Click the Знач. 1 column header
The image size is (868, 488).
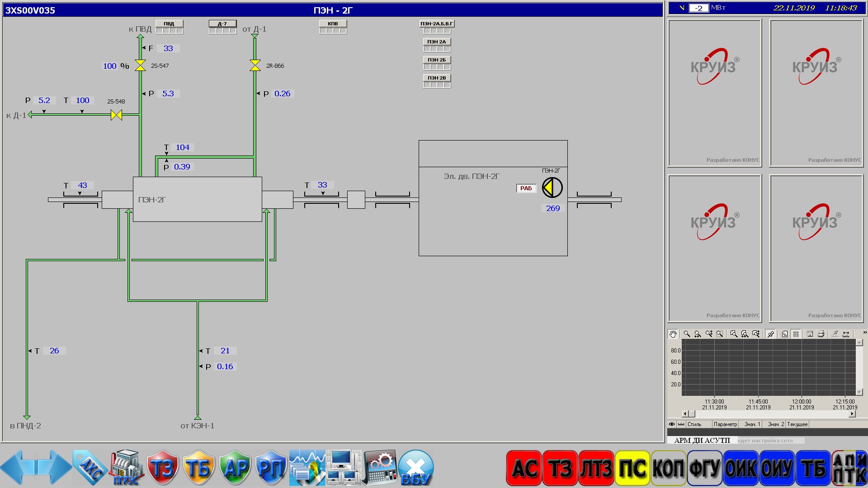click(x=750, y=424)
